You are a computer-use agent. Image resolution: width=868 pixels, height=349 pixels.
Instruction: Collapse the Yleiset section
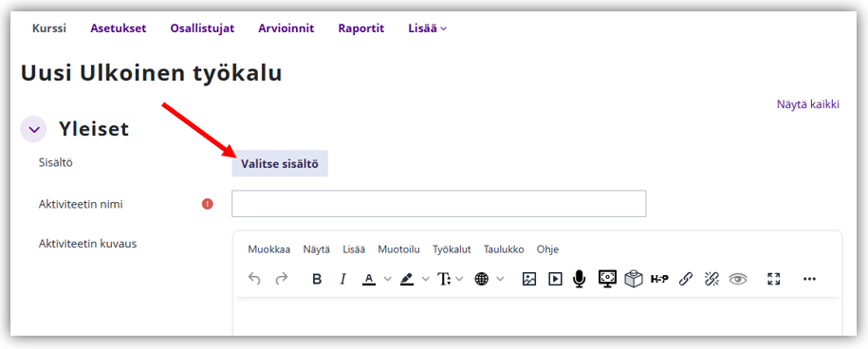click(34, 129)
